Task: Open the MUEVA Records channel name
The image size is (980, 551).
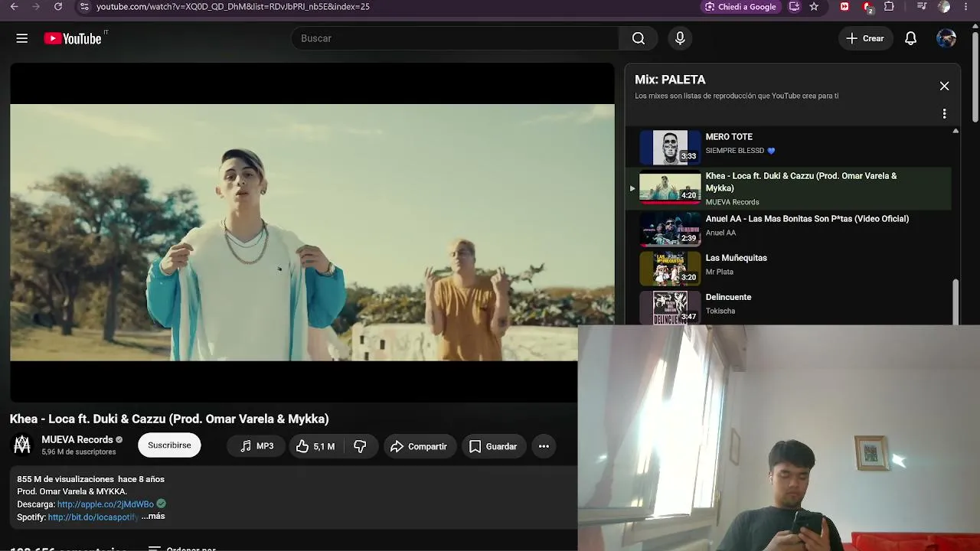Action: [77, 439]
